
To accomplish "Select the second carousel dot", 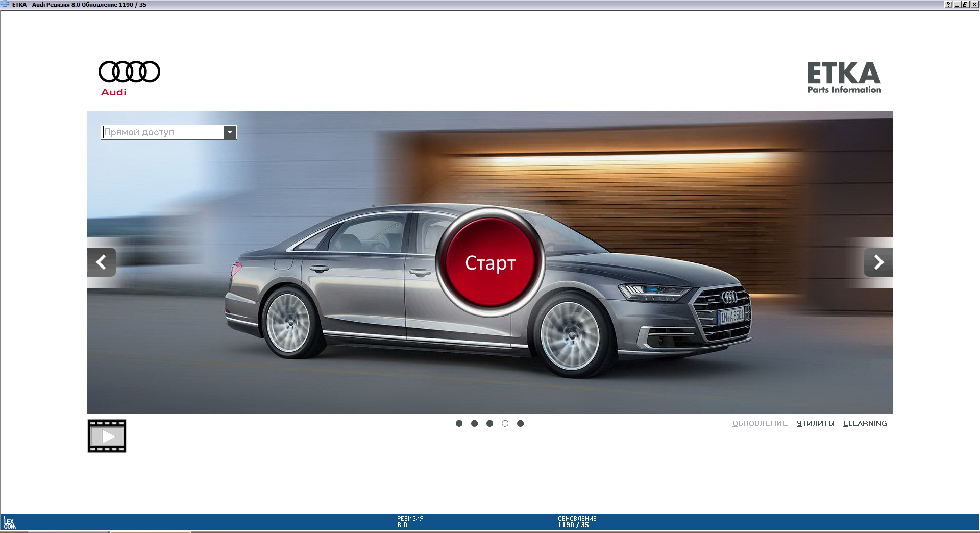I will [474, 423].
